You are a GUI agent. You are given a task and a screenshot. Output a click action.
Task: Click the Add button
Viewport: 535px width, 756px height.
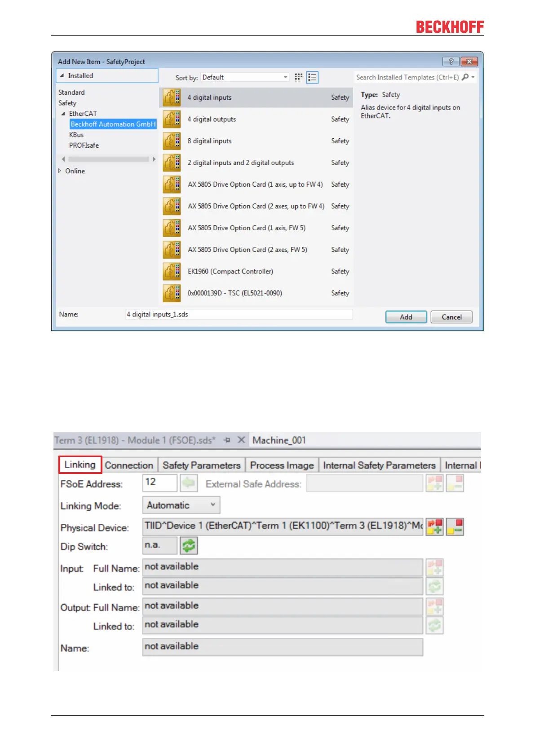[x=406, y=317]
